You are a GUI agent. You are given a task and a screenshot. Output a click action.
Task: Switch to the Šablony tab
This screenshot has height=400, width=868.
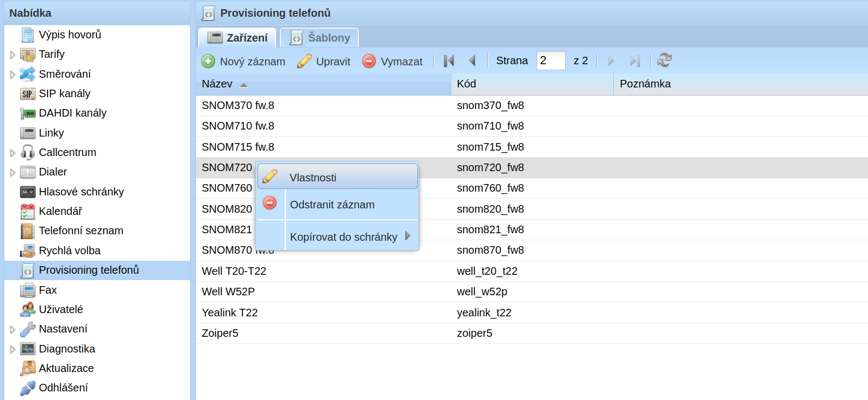(320, 38)
